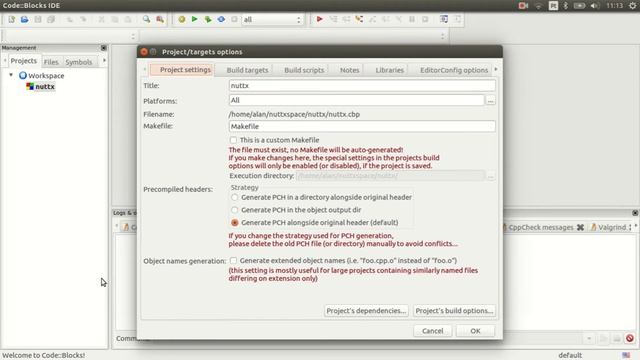The height and width of the screenshot is (360, 640).
Task: Enable 'Generate extended object names' checkbox
Action: point(233,260)
